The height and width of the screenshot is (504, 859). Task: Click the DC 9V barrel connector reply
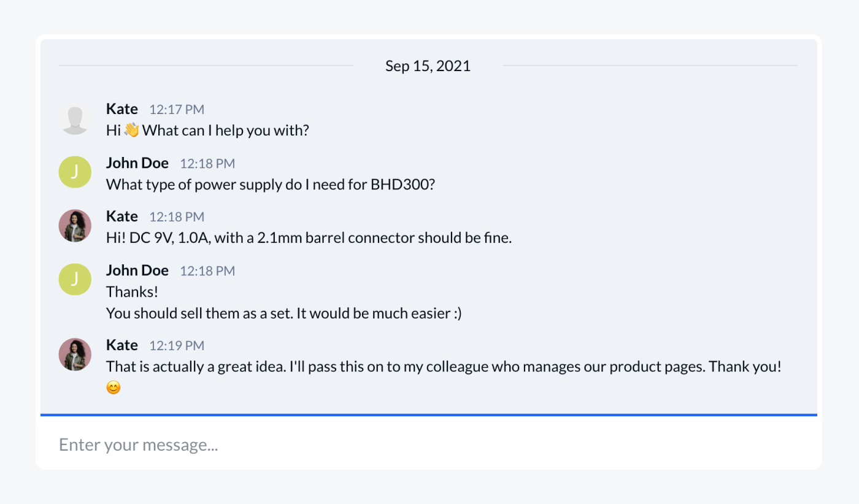click(309, 238)
